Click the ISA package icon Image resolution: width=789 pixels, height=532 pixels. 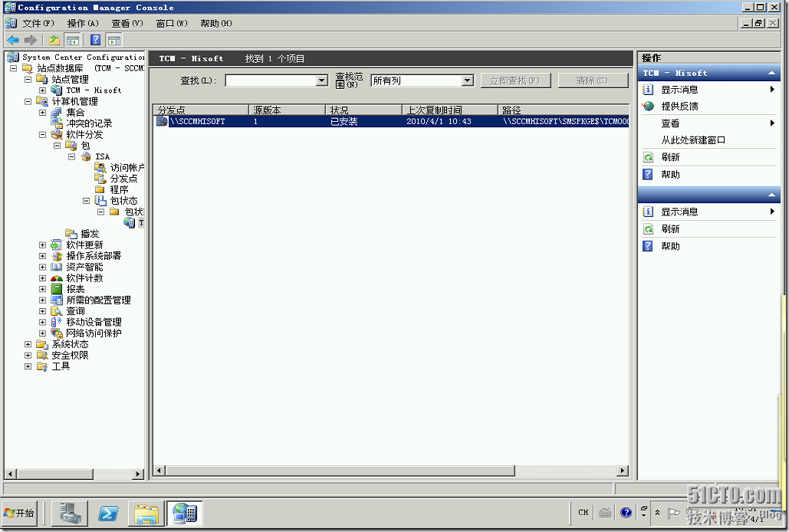86,157
